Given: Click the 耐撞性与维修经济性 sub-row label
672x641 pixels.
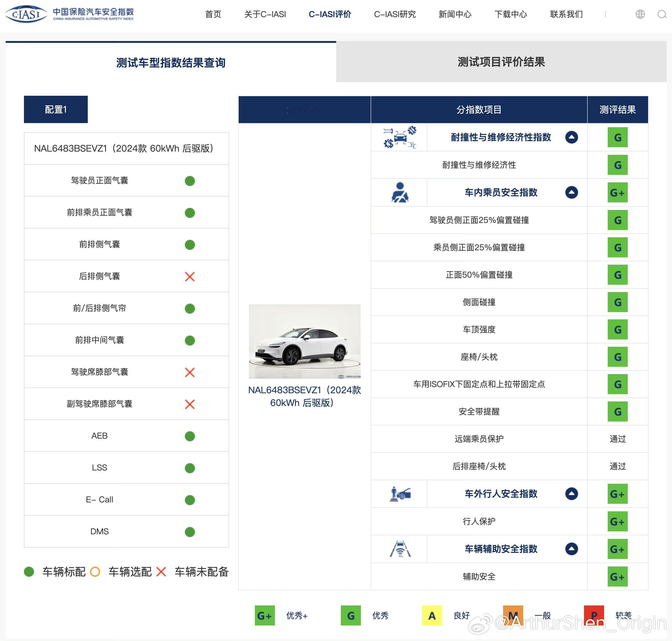Looking at the screenshot, I should point(479,165).
